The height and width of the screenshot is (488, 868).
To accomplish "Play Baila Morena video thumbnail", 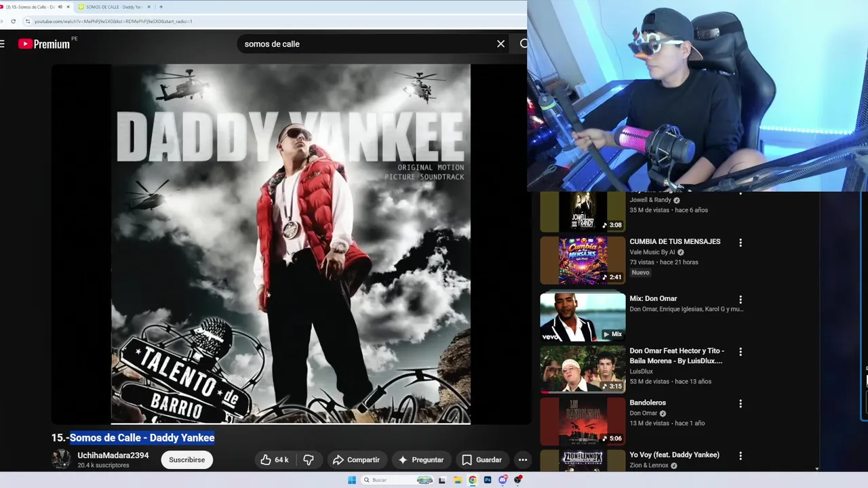I will pos(583,369).
